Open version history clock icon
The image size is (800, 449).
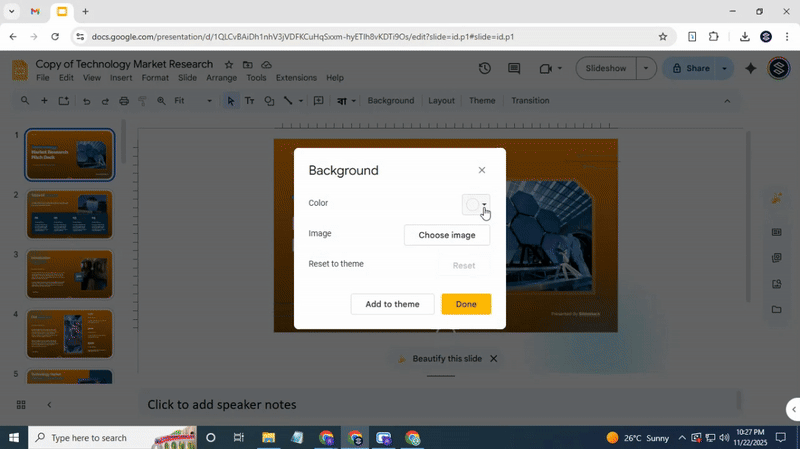(485, 68)
